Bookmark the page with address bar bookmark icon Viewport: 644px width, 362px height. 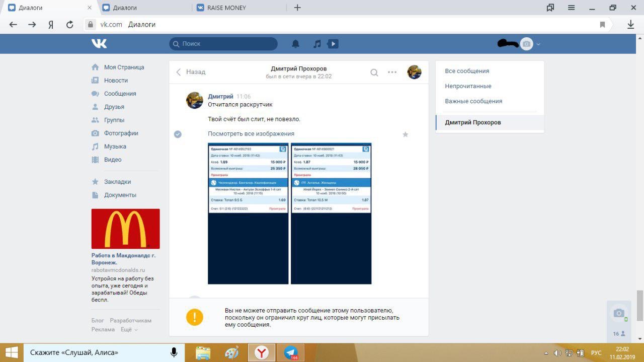click(602, 24)
